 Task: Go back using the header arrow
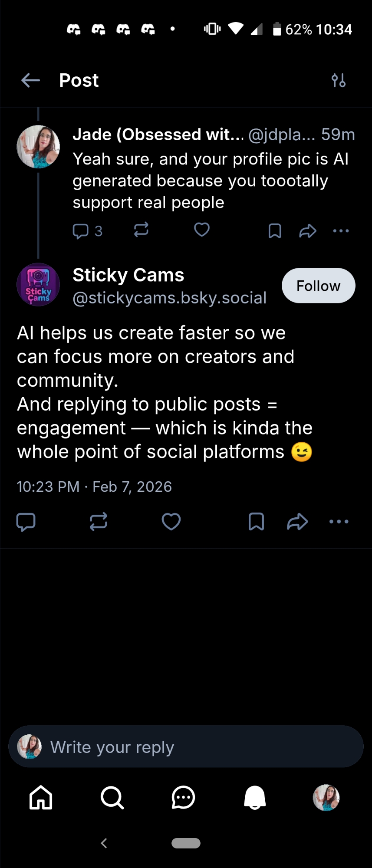pos(30,80)
